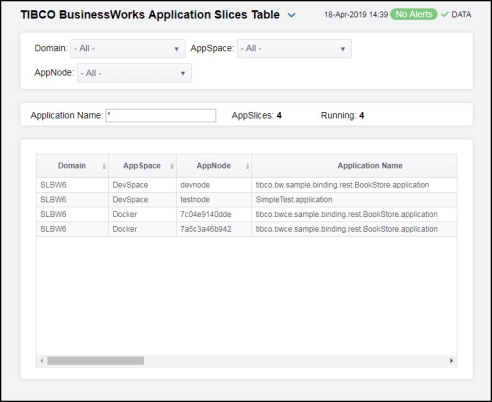The image size is (492, 402).
Task: Expand the Domain dropdown
Action: (x=128, y=49)
